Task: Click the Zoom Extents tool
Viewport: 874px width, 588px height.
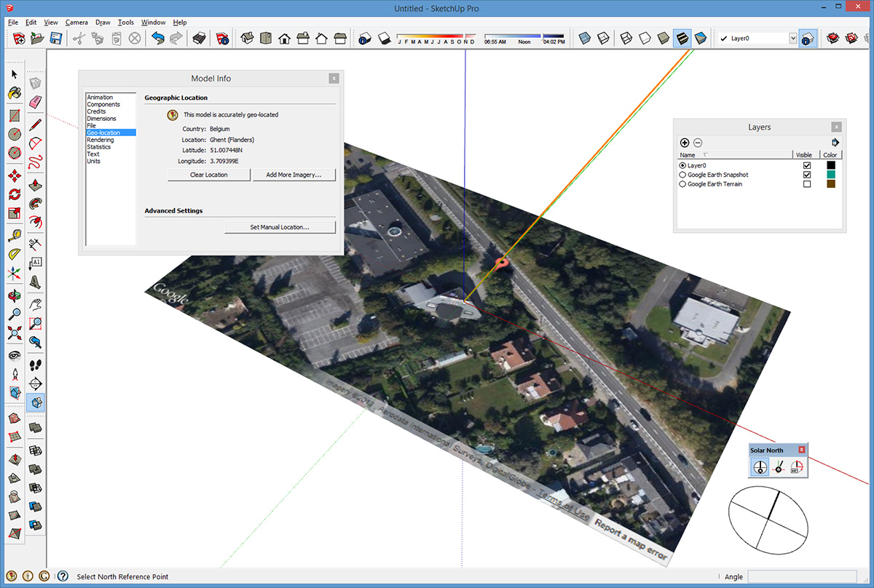Action: point(14,333)
